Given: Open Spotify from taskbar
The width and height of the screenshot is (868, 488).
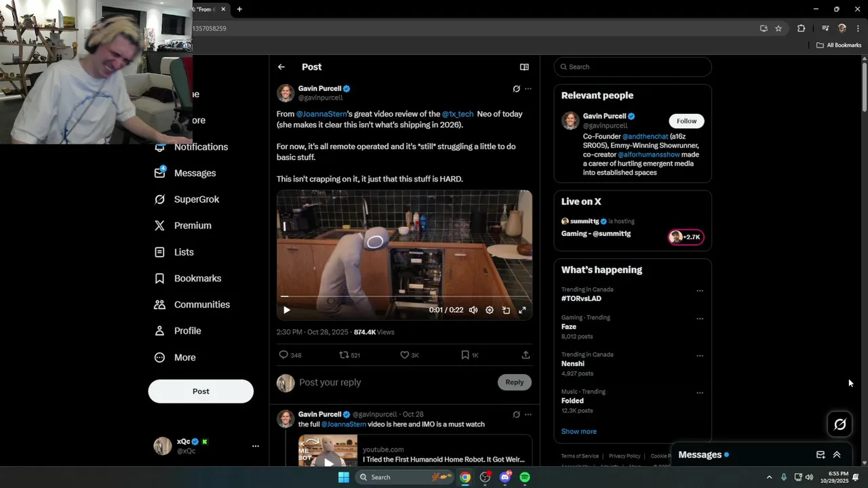Looking at the screenshot, I should [525, 477].
